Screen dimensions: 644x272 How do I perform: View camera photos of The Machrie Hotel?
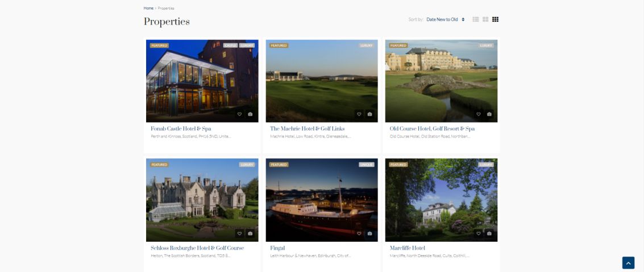pos(369,114)
